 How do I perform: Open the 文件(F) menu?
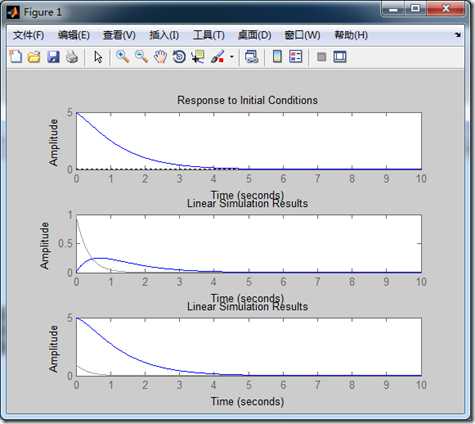[x=29, y=35]
